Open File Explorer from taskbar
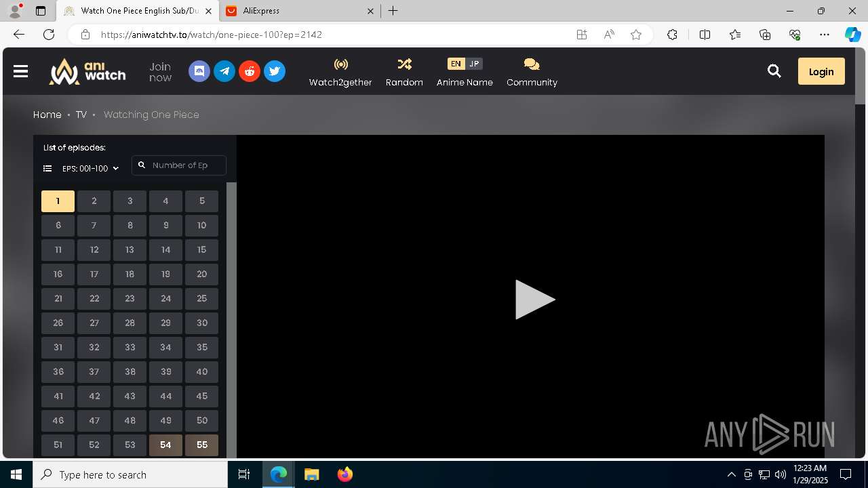 311,474
